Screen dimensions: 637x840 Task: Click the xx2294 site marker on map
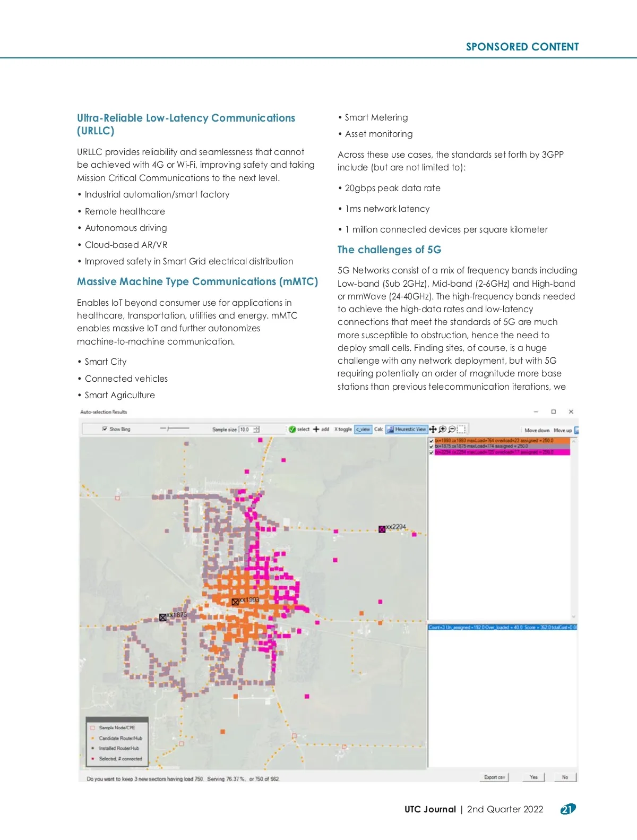click(x=382, y=529)
